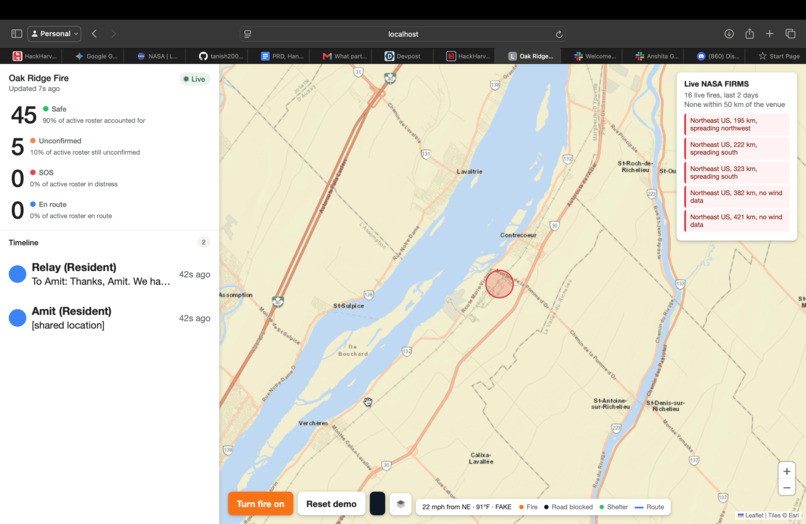806x524 pixels.
Task: Open the Personal profile dropdown
Action: 54,33
